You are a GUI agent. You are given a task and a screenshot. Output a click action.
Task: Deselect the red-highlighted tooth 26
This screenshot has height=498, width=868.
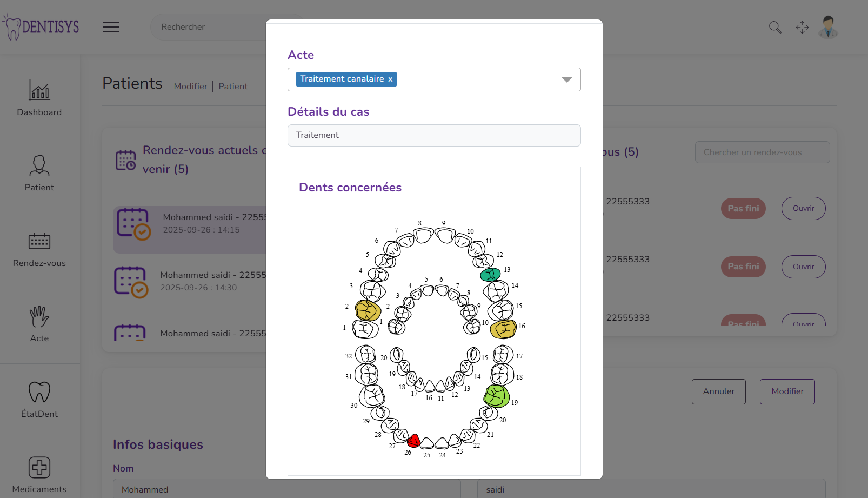(413, 440)
